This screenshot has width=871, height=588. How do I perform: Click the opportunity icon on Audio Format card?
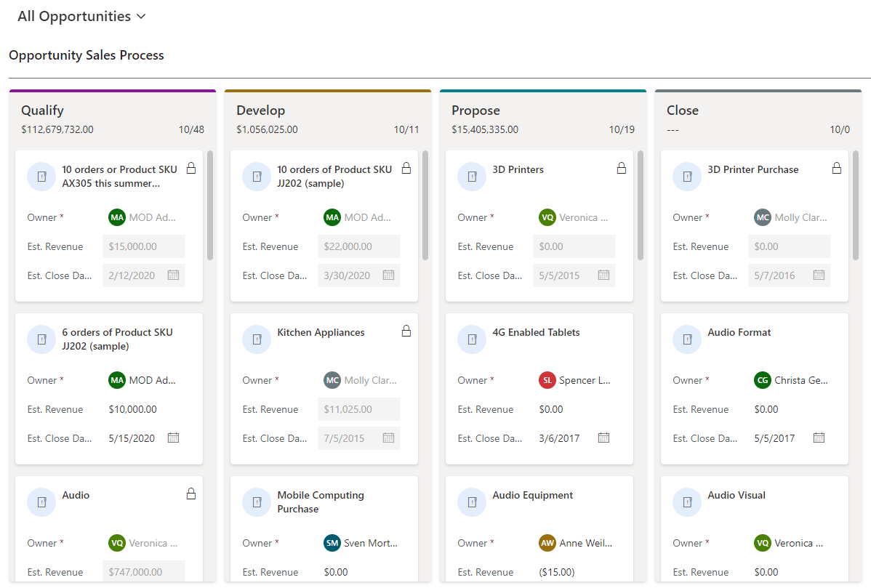(x=687, y=339)
